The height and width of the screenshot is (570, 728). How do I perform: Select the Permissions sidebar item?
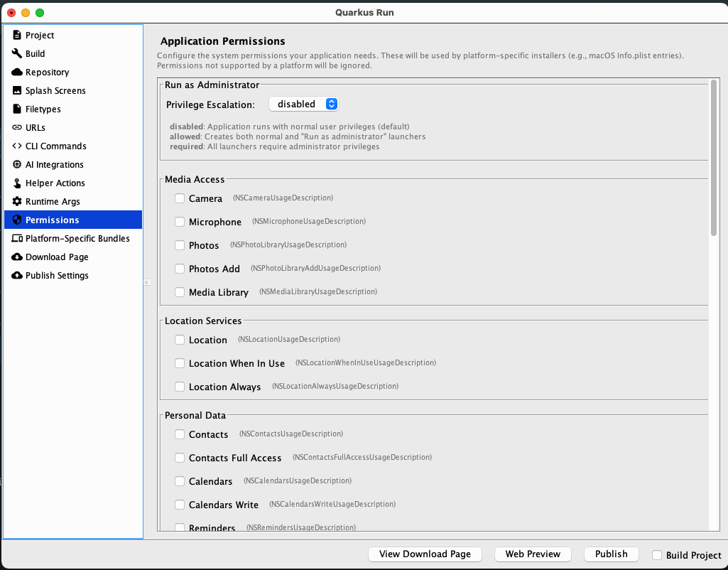pyautogui.click(x=73, y=220)
